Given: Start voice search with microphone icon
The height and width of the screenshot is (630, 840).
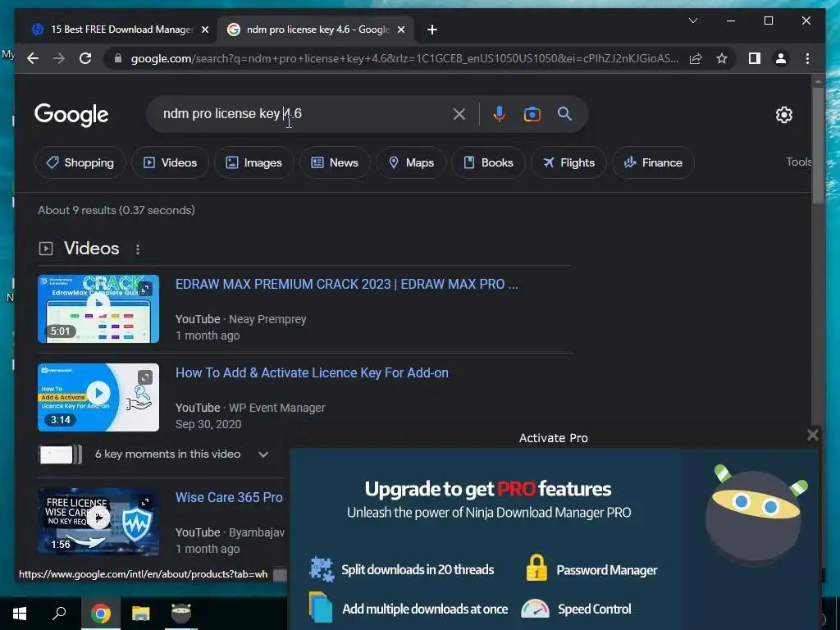Looking at the screenshot, I should 500,114.
